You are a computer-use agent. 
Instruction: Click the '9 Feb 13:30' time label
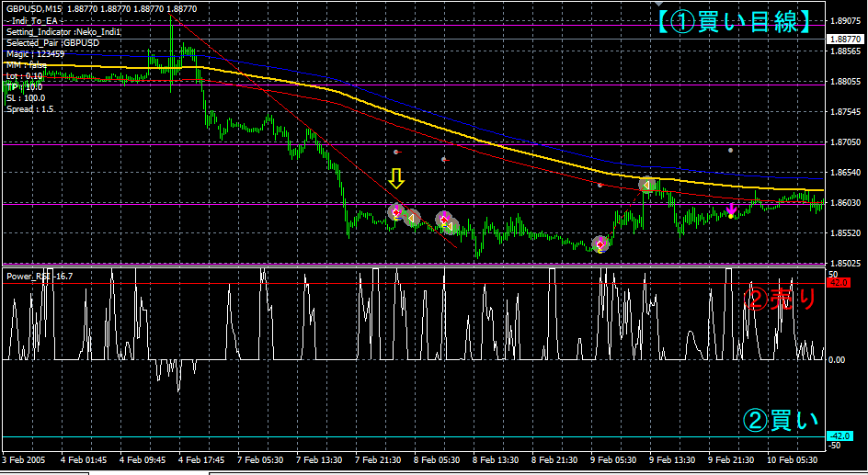tap(672, 460)
